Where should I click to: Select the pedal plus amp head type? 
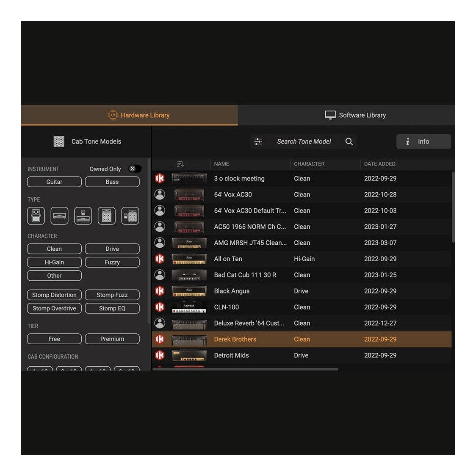tap(83, 216)
